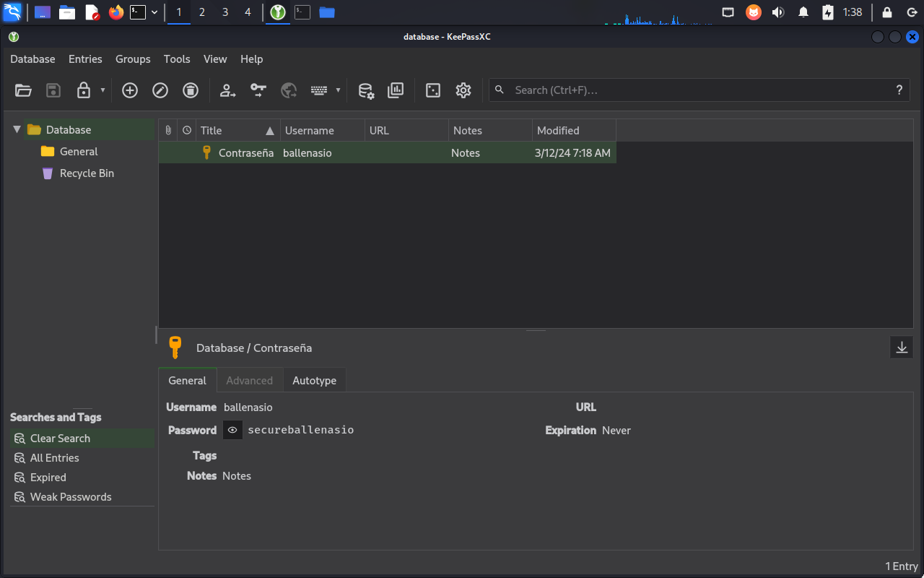The width and height of the screenshot is (924, 578).
Task: Sort entries by Title column header
Action: tap(238, 131)
